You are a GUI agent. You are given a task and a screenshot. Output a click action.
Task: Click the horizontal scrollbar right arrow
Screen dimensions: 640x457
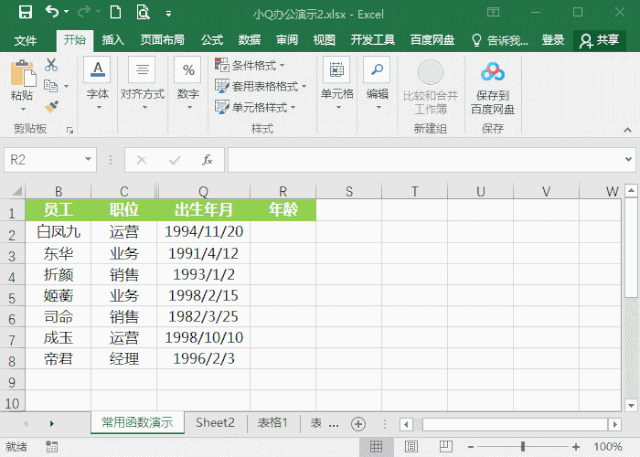[x=615, y=424]
